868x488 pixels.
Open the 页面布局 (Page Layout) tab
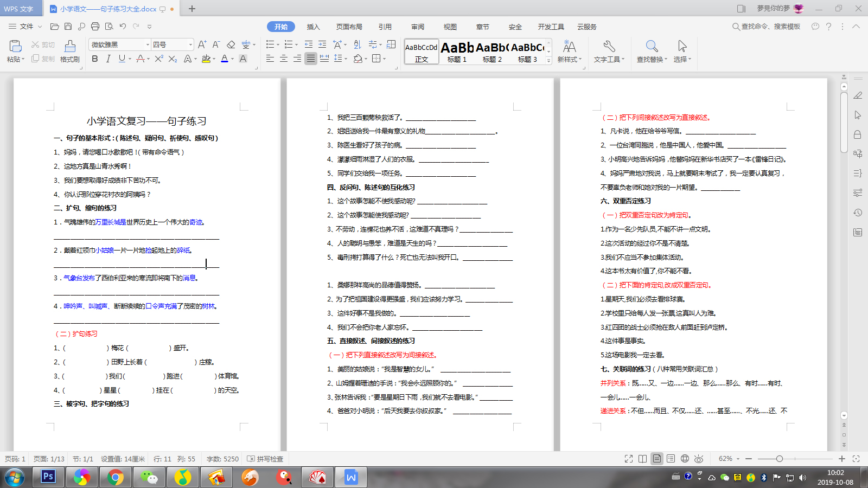(x=349, y=27)
